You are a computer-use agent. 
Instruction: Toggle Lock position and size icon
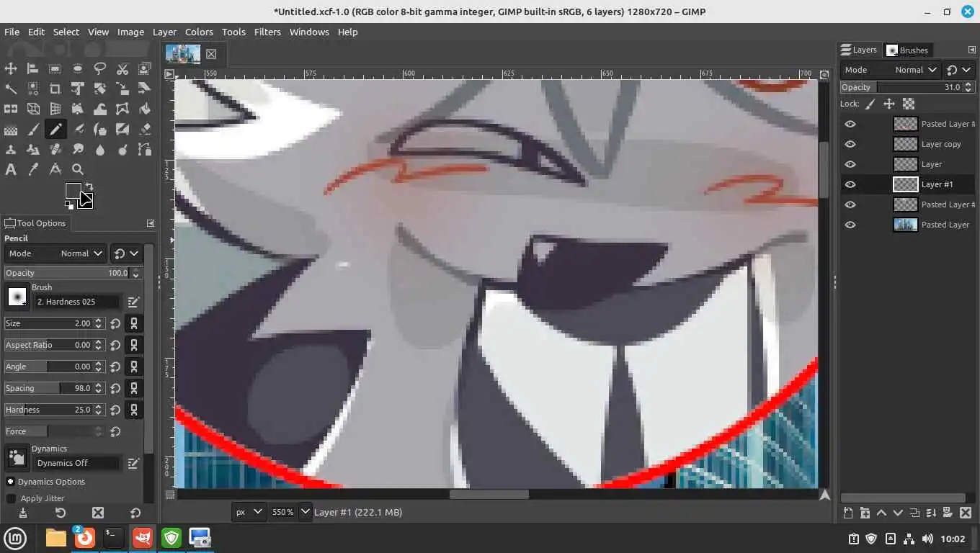click(x=889, y=104)
